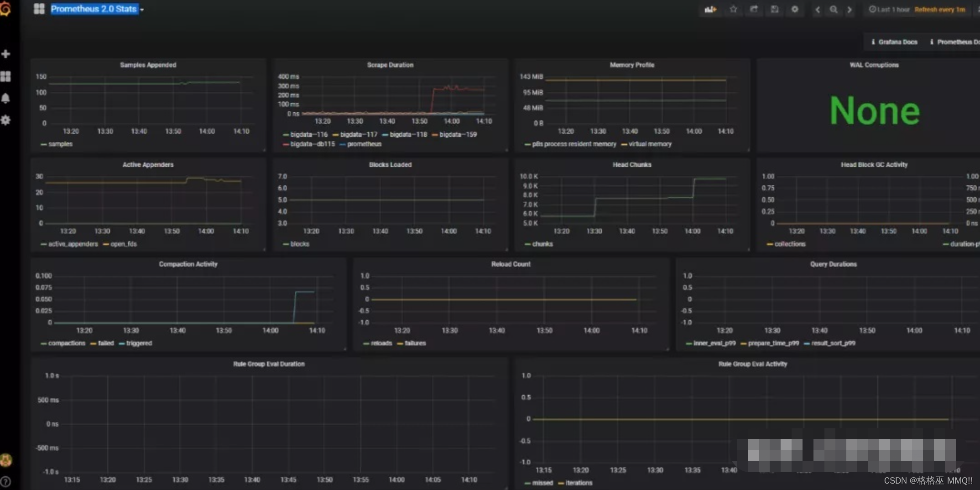The height and width of the screenshot is (490, 980).
Task: Open the Configuration gear in the sidebar
Action: pos(6,120)
